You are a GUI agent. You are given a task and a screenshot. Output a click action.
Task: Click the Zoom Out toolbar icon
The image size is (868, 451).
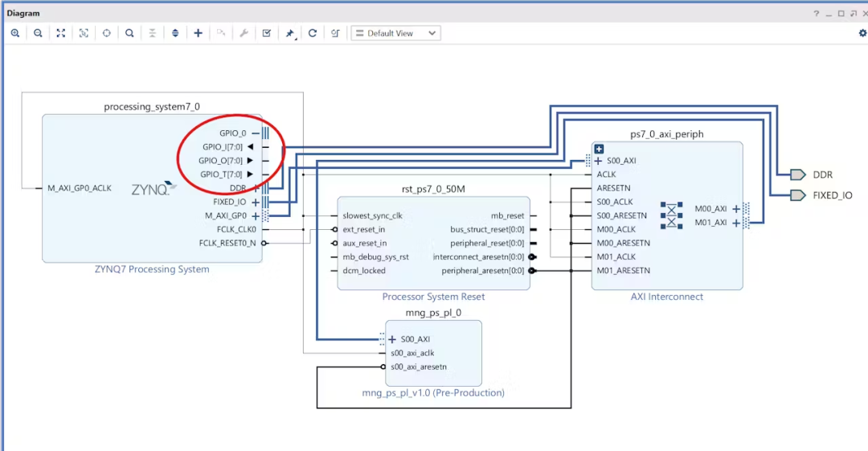(x=38, y=33)
